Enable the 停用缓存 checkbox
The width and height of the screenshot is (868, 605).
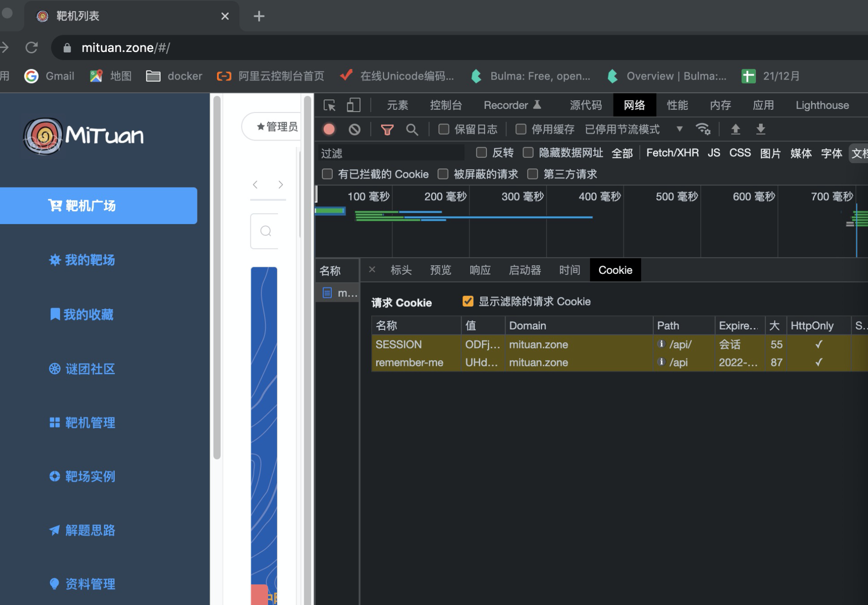(x=521, y=130)
